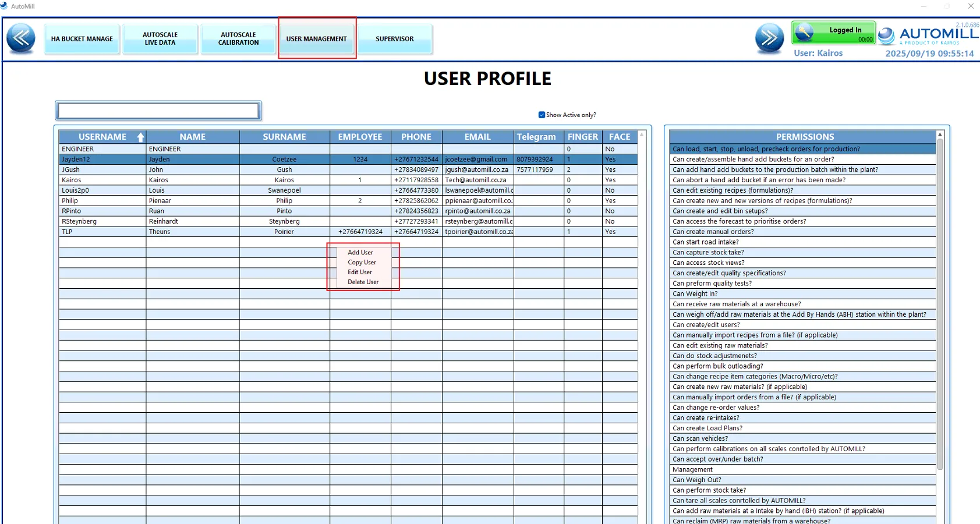The height and width of the screenshot is (524, 980).
Task: Click the permissions list scrollbar thumb
Action: pos(940,304)
